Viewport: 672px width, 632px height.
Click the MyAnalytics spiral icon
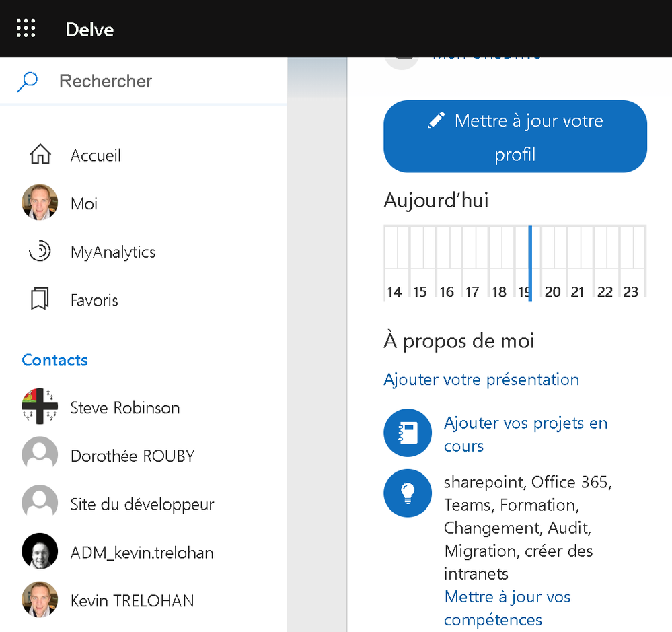pos(40,251)
